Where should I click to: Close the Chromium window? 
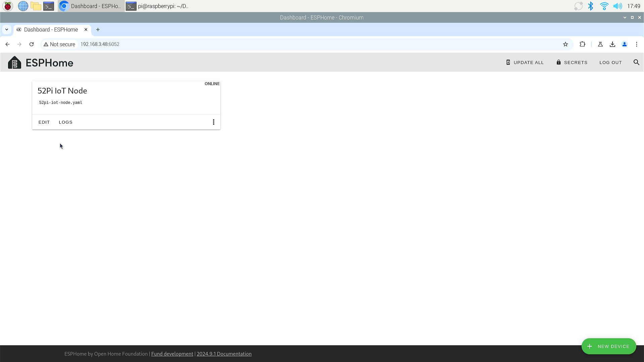(x=640, y=17)
